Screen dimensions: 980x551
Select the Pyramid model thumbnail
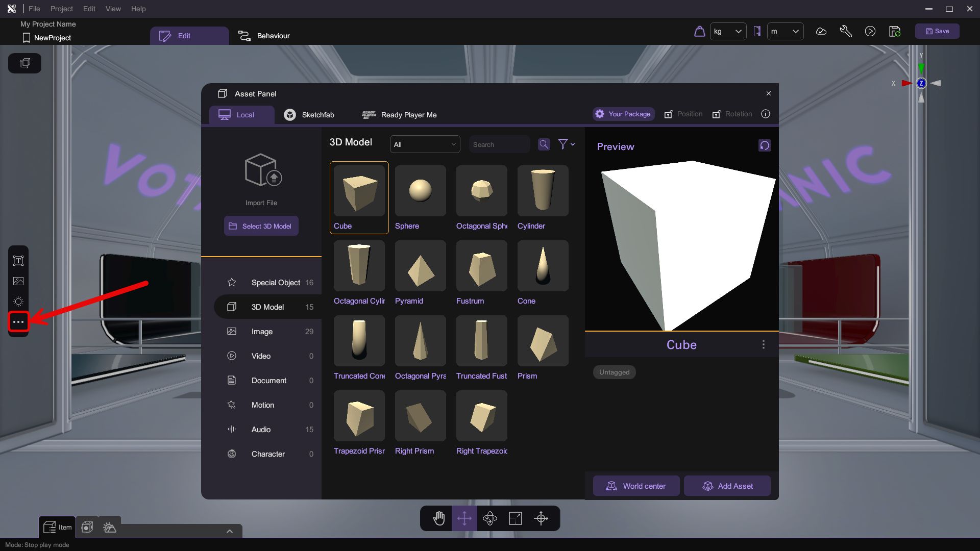click(x=420, y=266)
